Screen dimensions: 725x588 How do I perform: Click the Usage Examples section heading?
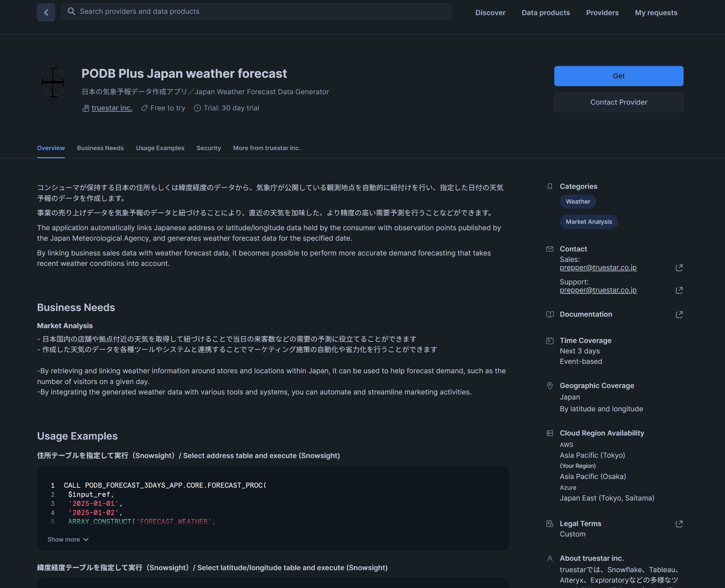point(77,436)
